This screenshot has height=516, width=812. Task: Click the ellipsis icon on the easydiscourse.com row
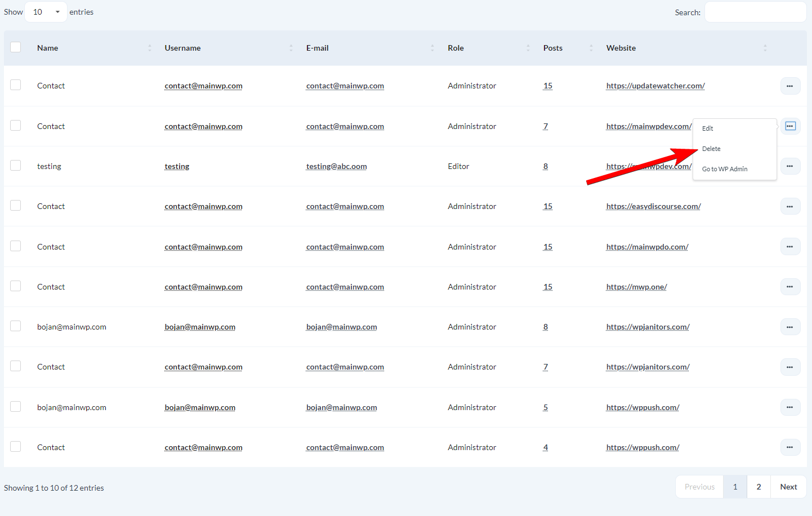coord(790,206)
